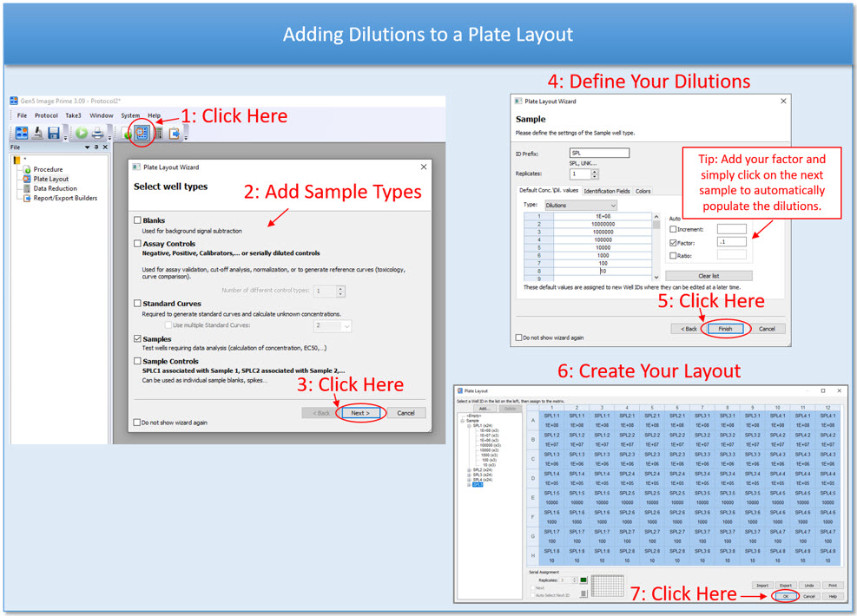Click the ID Prefix input field
The image size is (857, 616).
point(599,154)
